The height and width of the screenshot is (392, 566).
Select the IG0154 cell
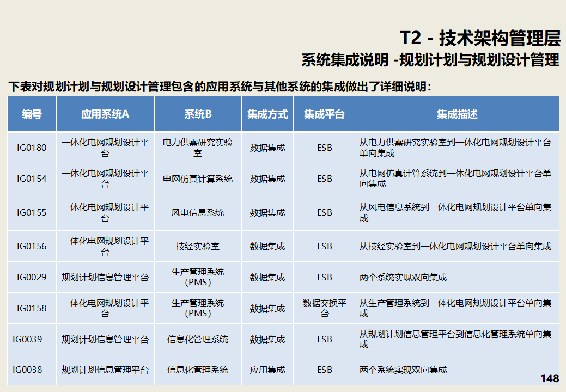point(32,179)
